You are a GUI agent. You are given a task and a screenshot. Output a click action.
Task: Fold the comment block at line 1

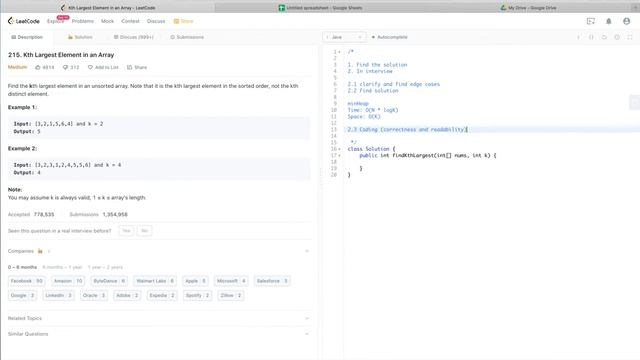[340, 52]
